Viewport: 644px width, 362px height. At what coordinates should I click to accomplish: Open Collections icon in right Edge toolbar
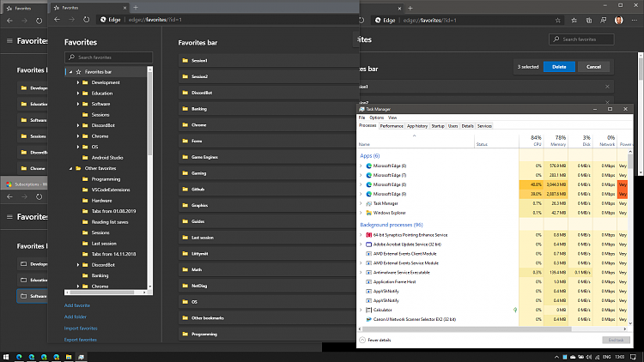[x=589, y=20]
